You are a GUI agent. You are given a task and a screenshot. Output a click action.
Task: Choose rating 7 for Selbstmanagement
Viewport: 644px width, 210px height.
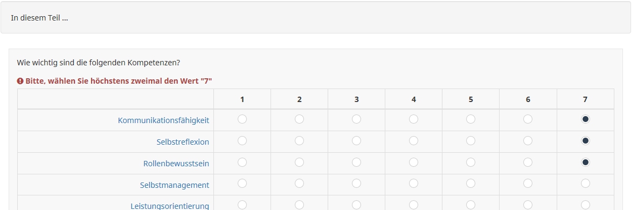(x=585, y=183)
